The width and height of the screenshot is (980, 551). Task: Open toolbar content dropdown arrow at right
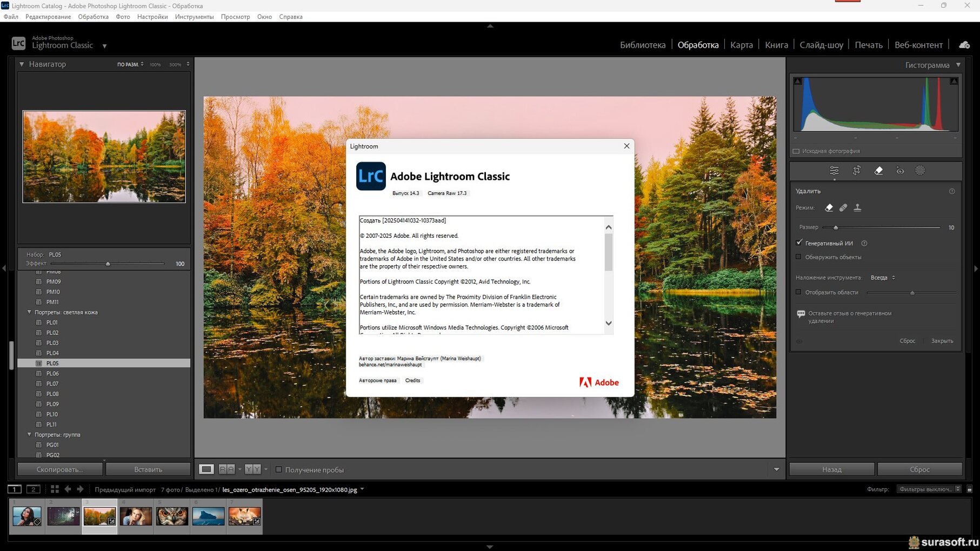777,469
